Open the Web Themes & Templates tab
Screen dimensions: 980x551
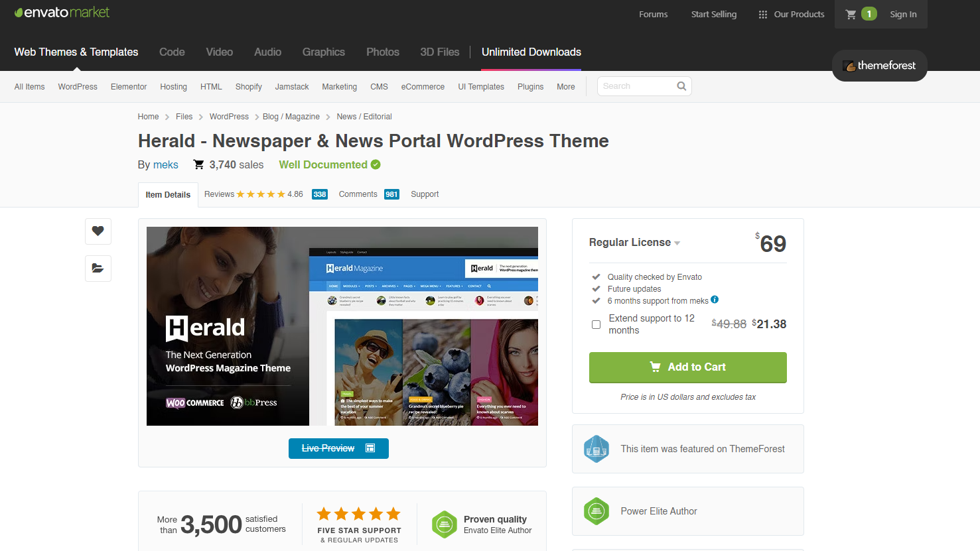pos(76,52)
